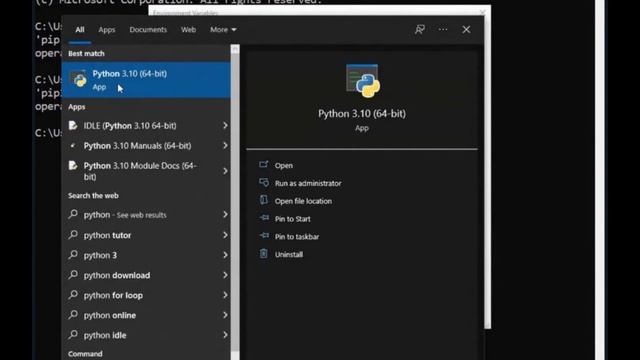The image size is (640, 360).
Task: Switch to the Web search tab
Action: 188,30
